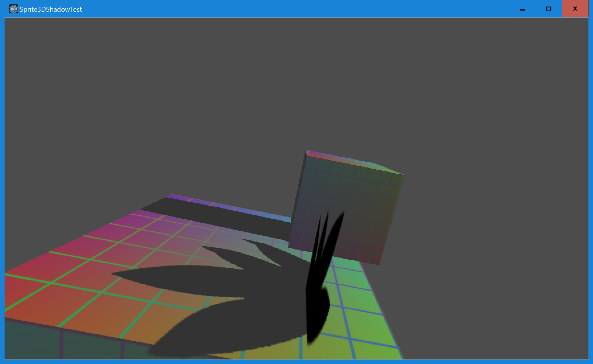Minimize the Sprite3DShadowTest window
This screenshot has width=593, height=364.
522,9
